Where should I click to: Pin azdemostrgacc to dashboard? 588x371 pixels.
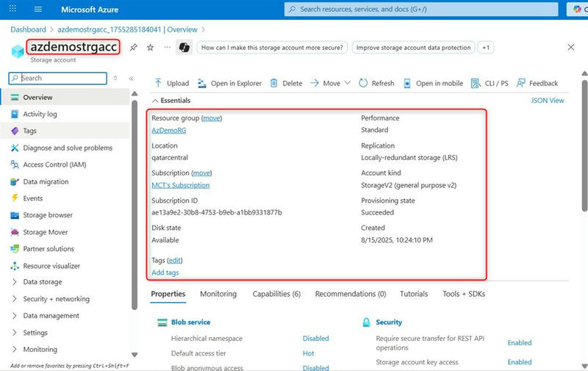pyautogui.click(x=133, y=48)
